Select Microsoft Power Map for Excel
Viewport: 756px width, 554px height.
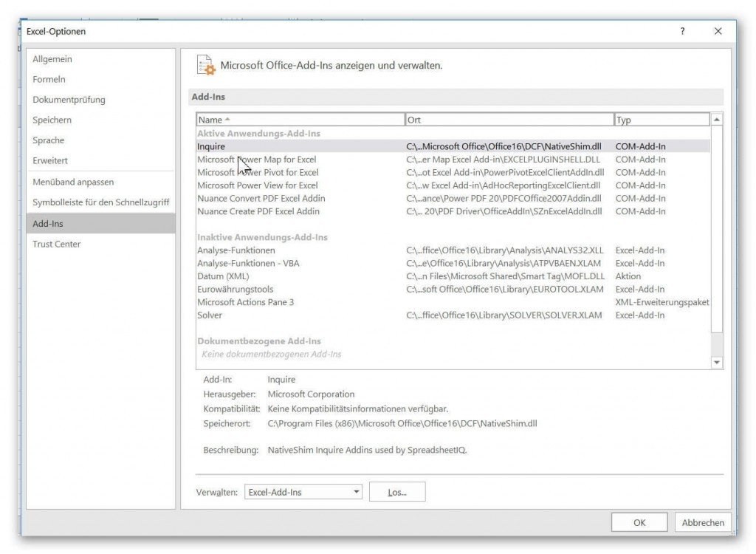(x=453, y=160)
